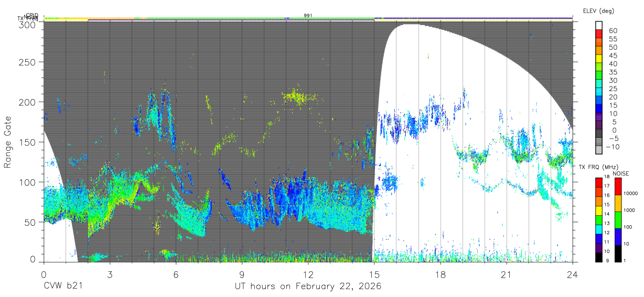
Task: Click the '150' tick label on the Range Gate axis
Action: coord(28,142)
